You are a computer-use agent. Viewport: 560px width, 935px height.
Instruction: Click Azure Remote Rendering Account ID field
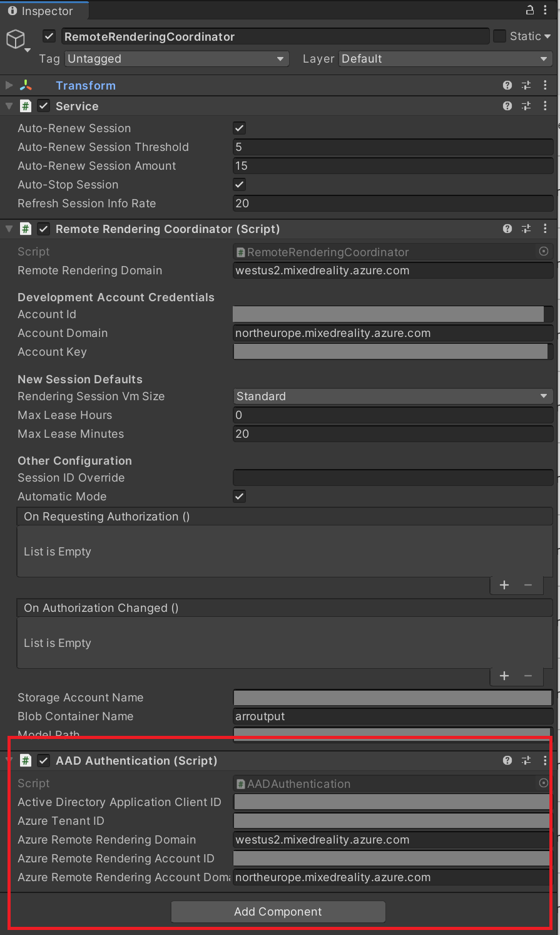pos(392,859)
